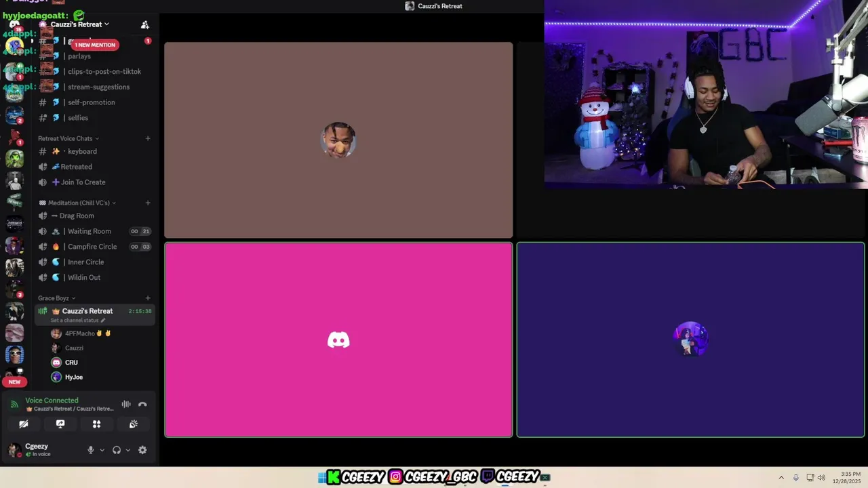Open User Settings gear
The width and height of the screenshot is (868, 488).
coord(142,450)
